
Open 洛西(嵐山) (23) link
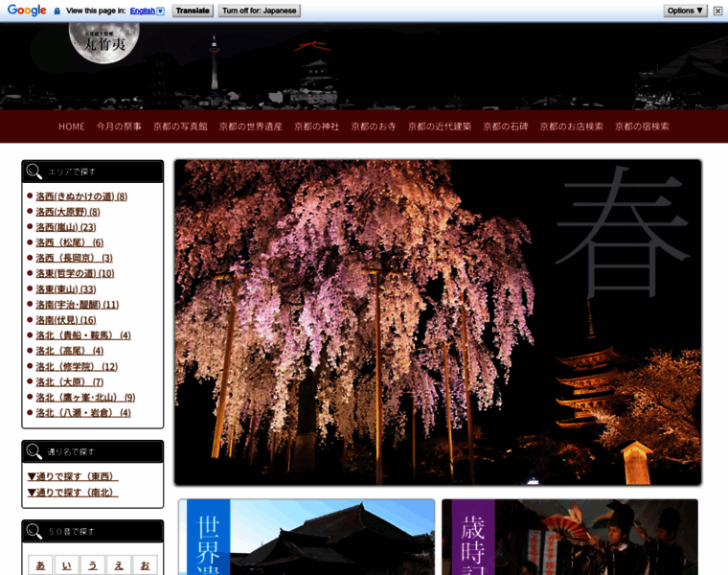coord(66,227)
